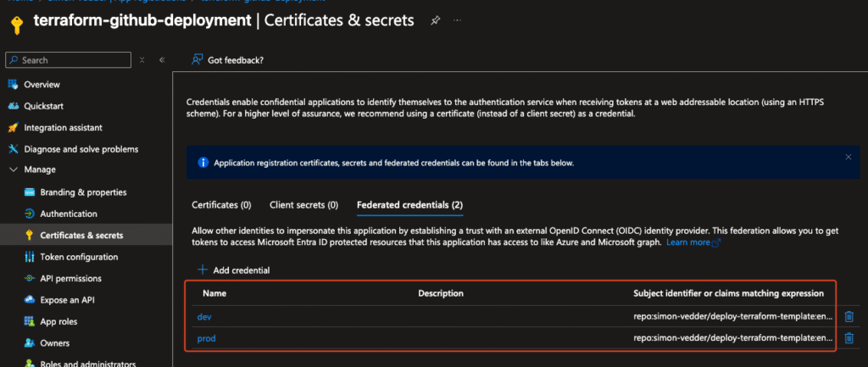The image size is (868, 367).
Task: Click the Add credential button
Action: 234,270
